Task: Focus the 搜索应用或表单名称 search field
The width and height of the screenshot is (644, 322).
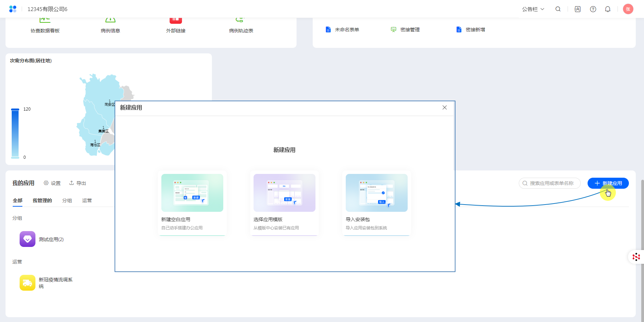Action: (551, 183)
